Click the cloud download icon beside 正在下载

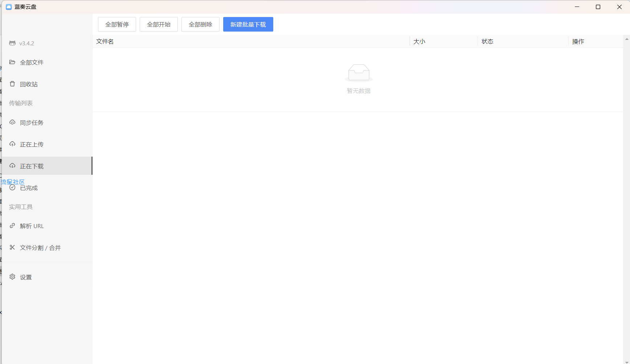point(12,166)
